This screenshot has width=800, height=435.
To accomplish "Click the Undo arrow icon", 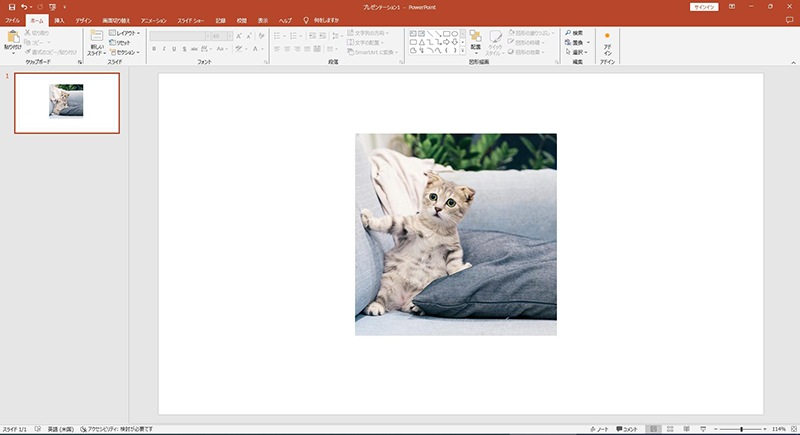I will 24,7.
